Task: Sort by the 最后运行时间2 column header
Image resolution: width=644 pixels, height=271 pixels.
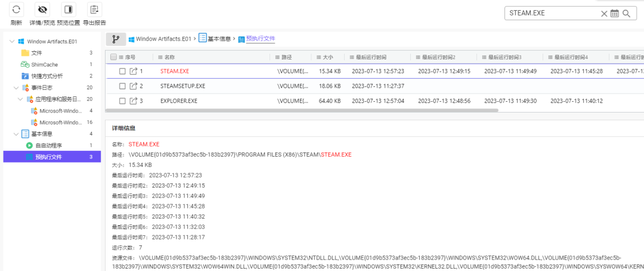Action: pos(439,57)
